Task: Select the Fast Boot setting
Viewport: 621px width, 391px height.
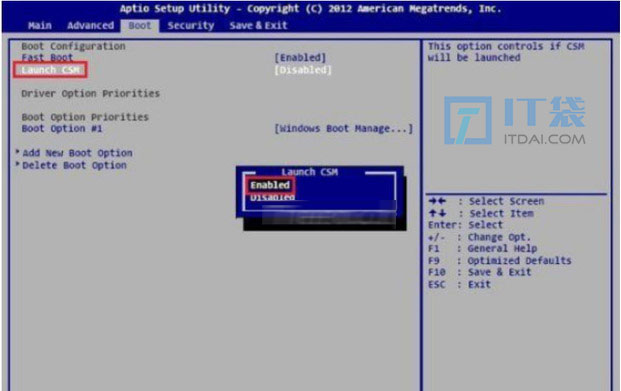Action: [x=47, y=58]
